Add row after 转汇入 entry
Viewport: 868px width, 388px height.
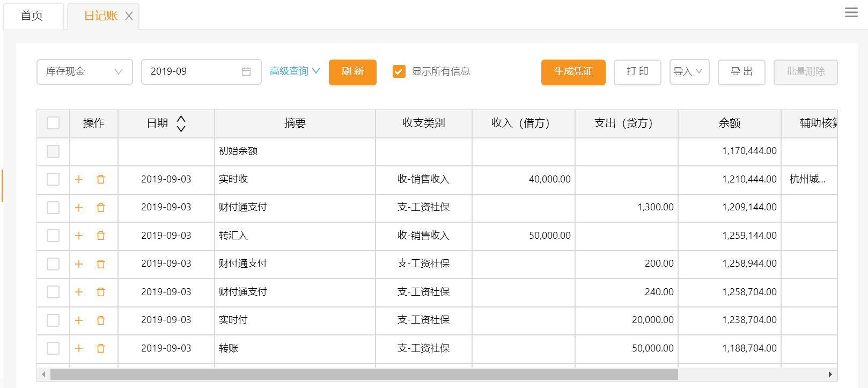pyautogui.click(x=79, y=236)
